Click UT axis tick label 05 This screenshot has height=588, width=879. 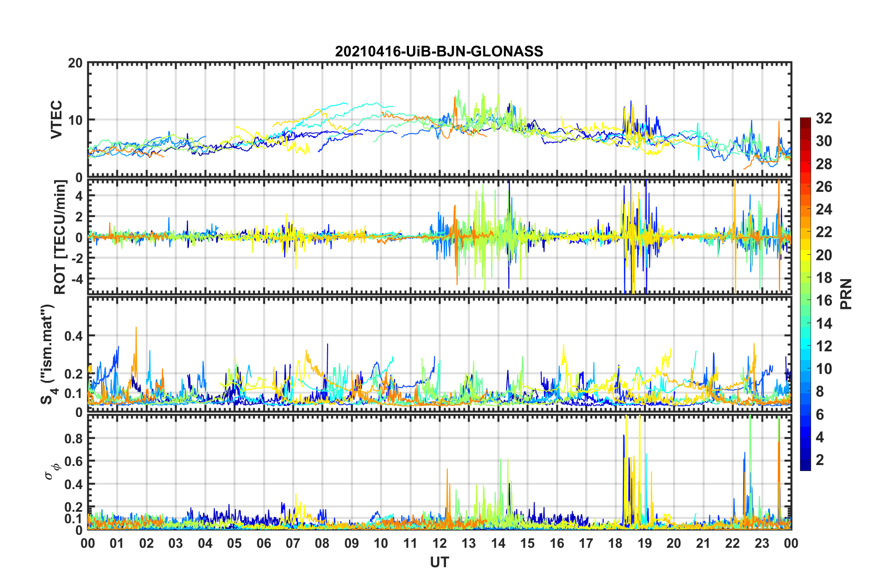(234, 543)
